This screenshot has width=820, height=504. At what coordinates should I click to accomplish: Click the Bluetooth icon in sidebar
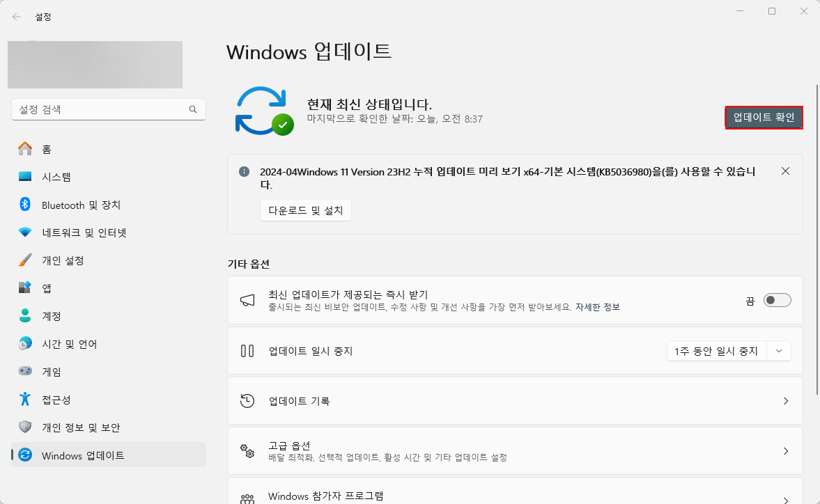point(25,204)
